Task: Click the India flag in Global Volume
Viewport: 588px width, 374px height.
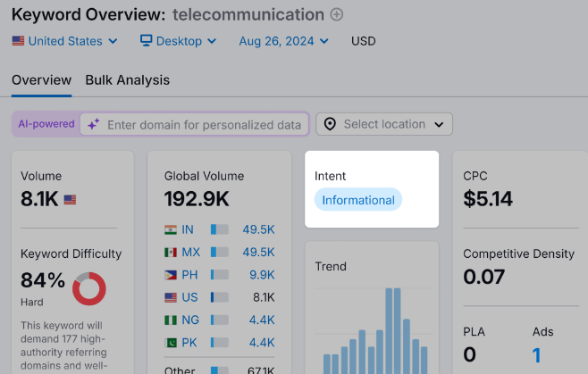Action: point(171,229)
